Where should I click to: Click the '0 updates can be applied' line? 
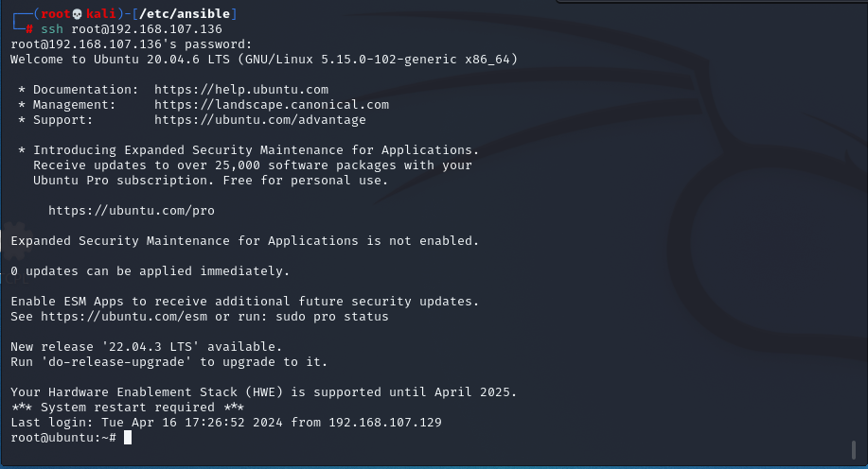point(150,271)
